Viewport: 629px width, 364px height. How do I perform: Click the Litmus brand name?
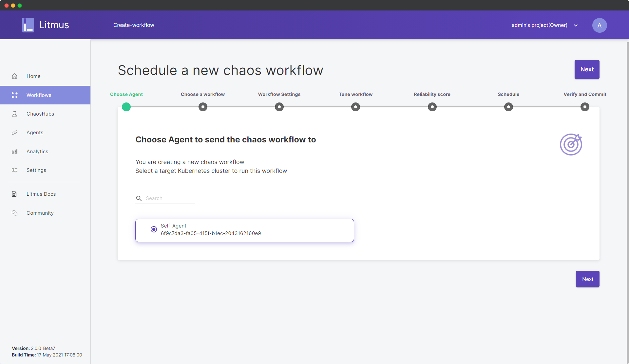54,25
